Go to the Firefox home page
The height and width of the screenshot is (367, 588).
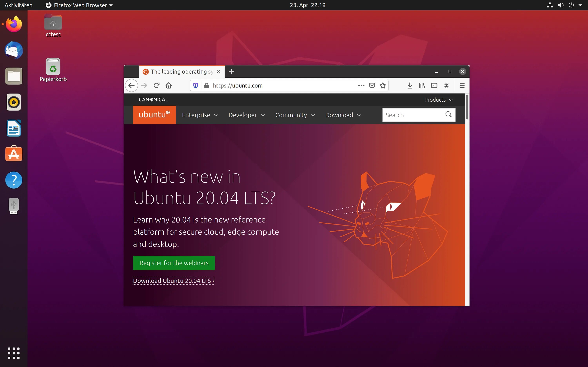169,86
